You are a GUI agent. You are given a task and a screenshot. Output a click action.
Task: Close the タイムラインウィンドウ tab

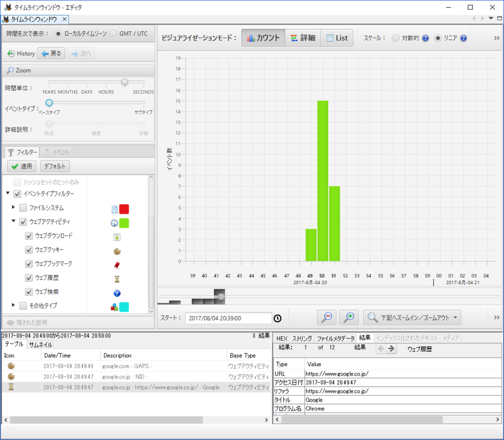point(64,19)
